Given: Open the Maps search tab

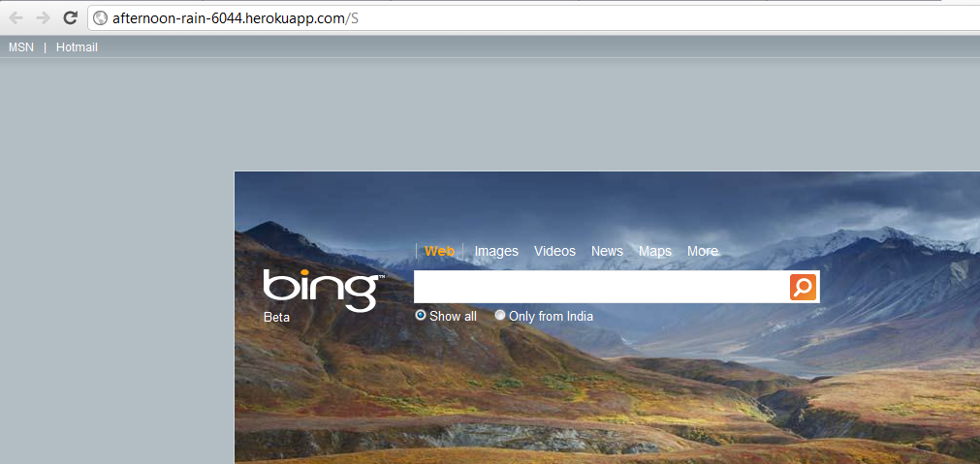Looking at the screenshot, I should coord(655,251).
